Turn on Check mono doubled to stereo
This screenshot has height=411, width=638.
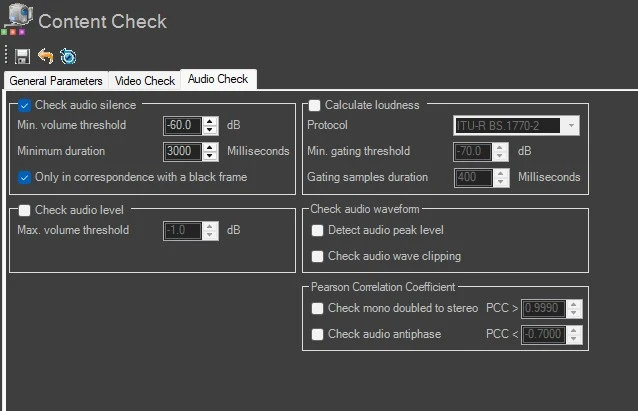coord(317,308)
